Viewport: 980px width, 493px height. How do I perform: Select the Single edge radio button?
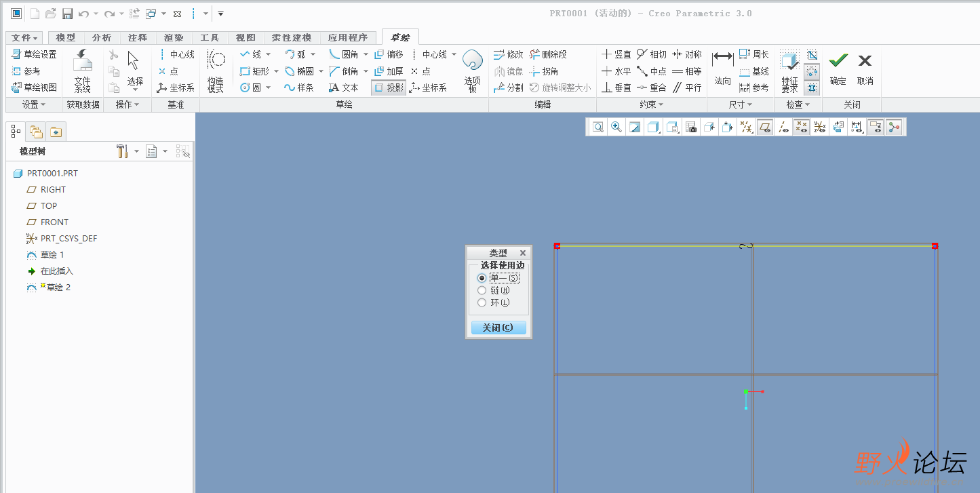[482, 278]
